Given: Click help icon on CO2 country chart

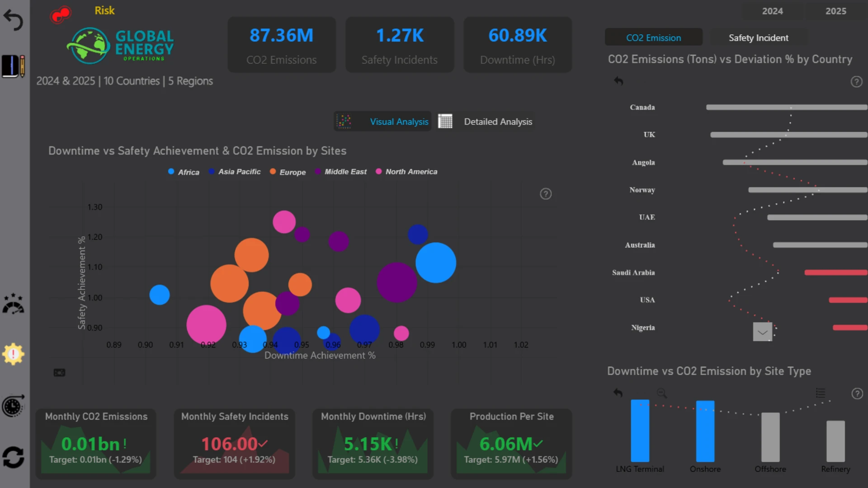Looking at the screenshot, I should 856,82.
